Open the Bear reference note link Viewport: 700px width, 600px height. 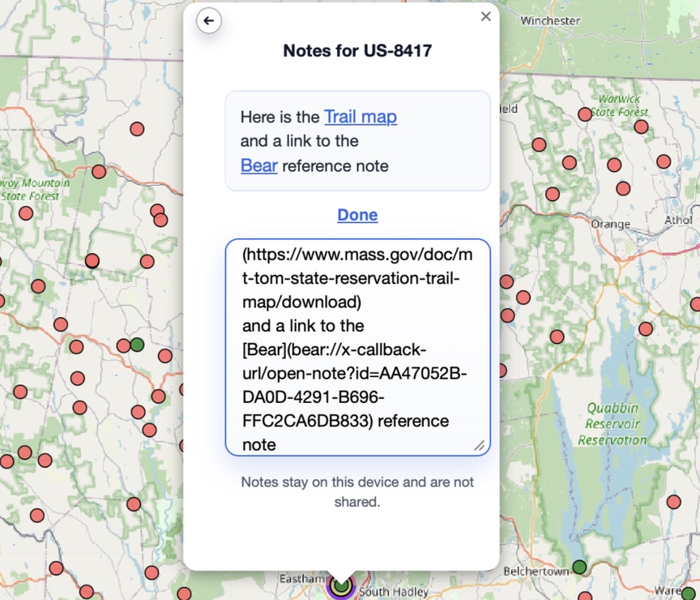pyautogui.click(x=258, y=166)
